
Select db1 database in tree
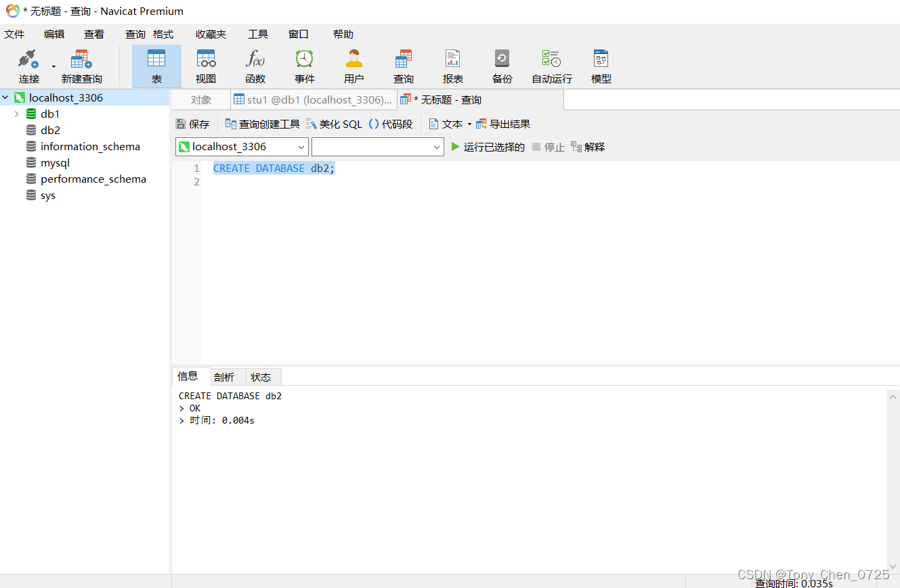click(x=50, y=114)
